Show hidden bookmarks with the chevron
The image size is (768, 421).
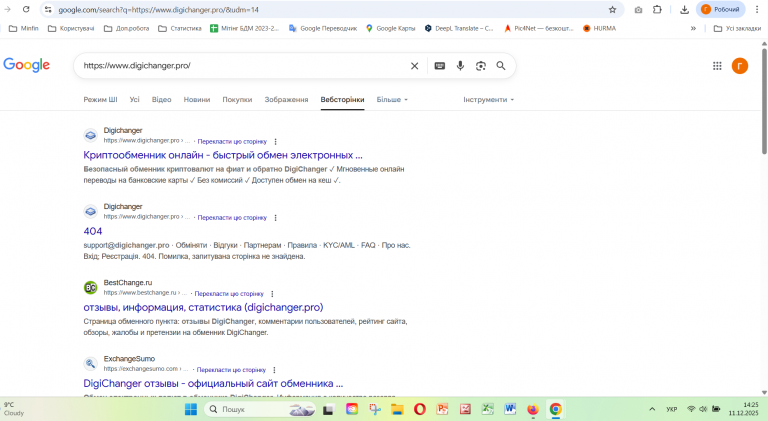click(x=693, y=28)
